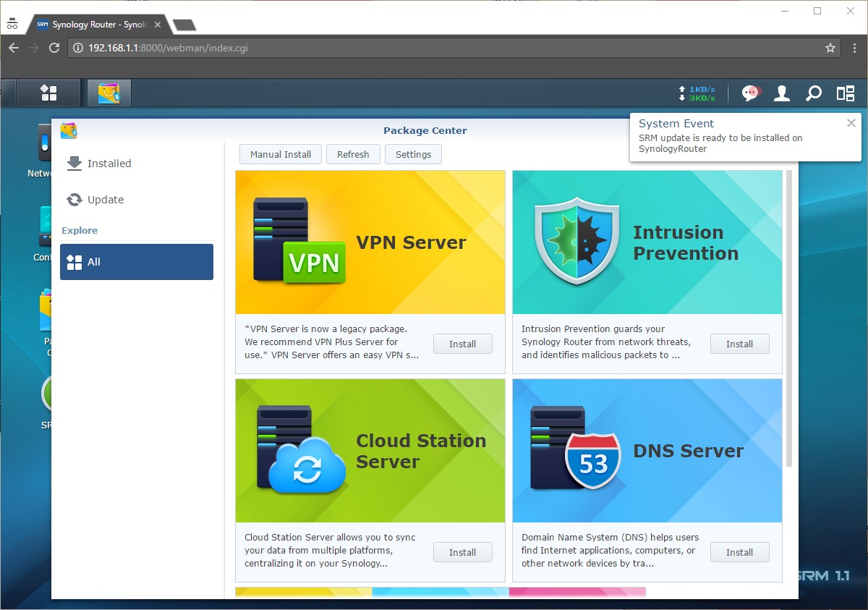This screenshot has width=868, height=610.
Task: Open the Intrusion Prevention package banner
Action: pyautogui.click(x=647, y=242)
